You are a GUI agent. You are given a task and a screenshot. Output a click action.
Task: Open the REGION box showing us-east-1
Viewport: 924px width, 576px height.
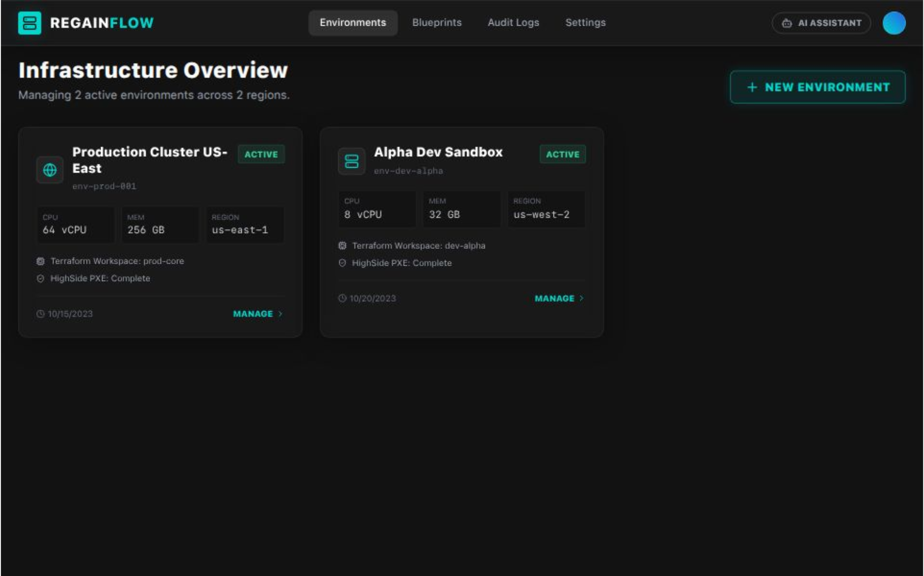(245, 225)
